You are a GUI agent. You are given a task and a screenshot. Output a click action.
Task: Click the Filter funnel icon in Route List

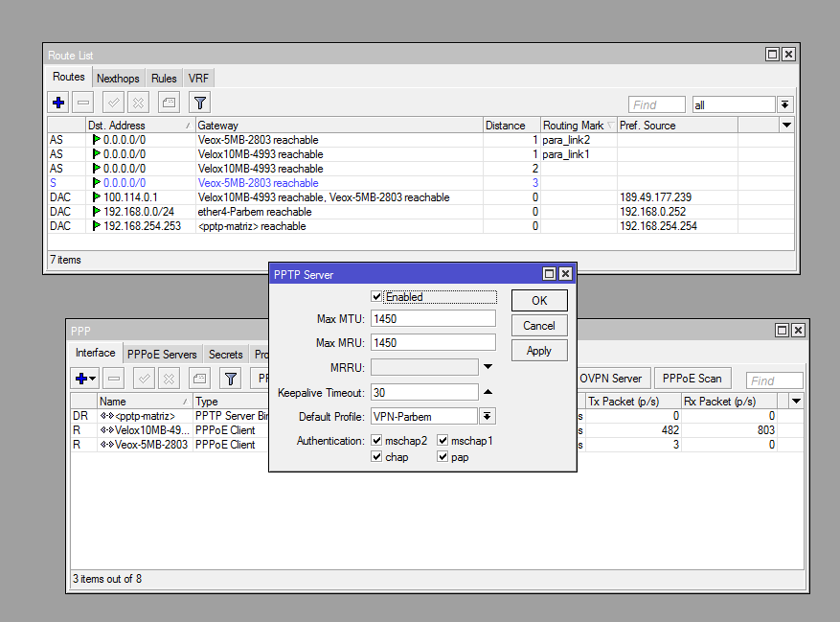pos(199,103)
